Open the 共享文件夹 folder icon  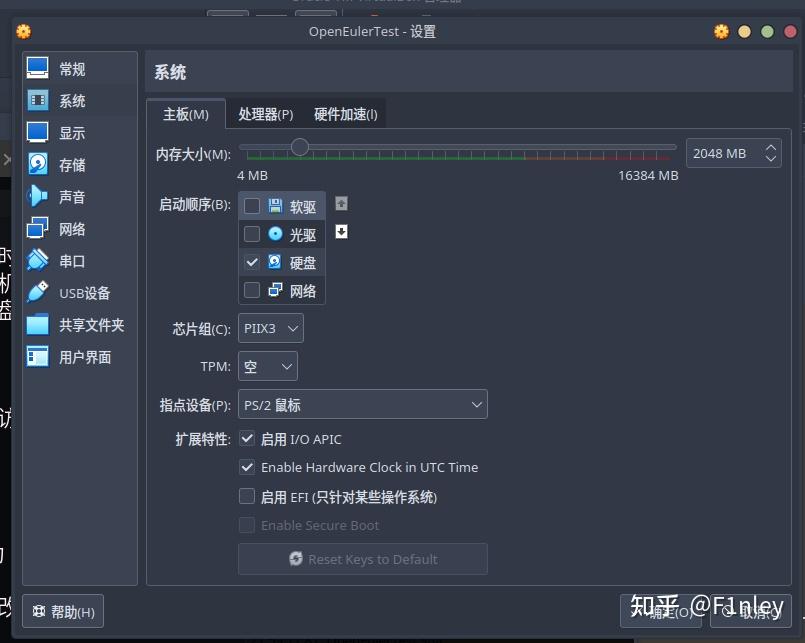coord(37,325)
